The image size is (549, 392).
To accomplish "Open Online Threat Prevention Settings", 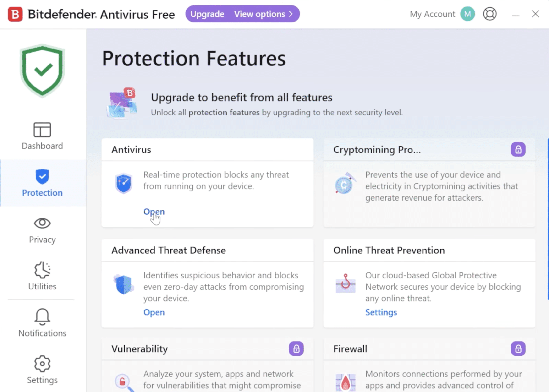I will (381, 312).
